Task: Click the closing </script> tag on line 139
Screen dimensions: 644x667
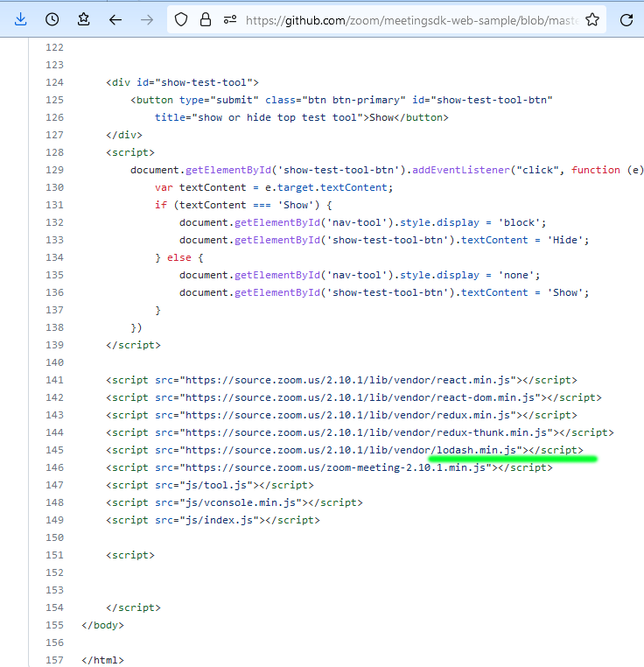Action: coord(133,345)
